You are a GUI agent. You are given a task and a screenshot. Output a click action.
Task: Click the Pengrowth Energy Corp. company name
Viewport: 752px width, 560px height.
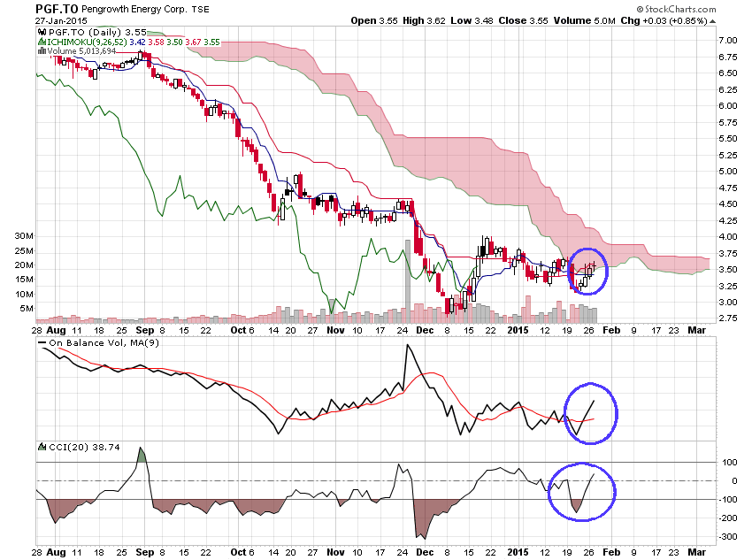pyautogui.click(x=134, y=10)
